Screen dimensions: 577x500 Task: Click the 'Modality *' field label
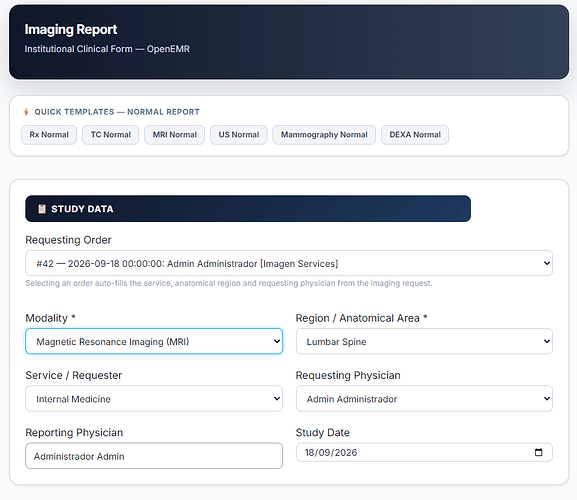pyautogui.click(x=50, y=318)
